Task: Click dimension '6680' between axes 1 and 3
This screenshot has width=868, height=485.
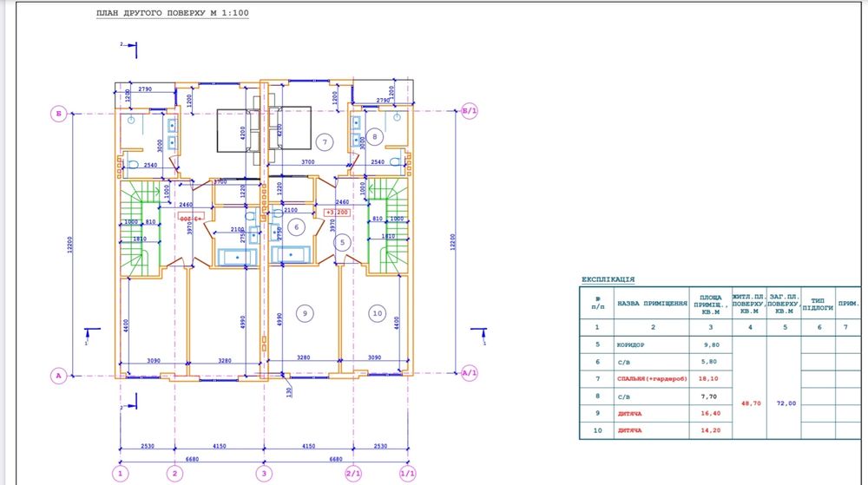Action: point(192,458)
